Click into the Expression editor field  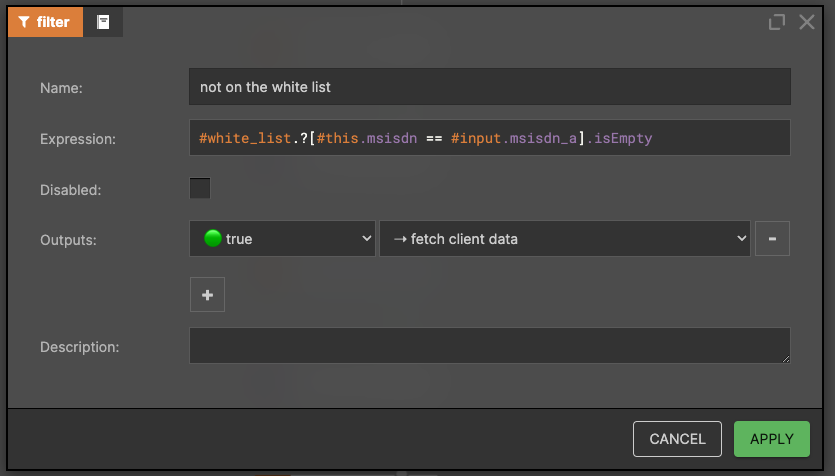click(x=489, y=138)
